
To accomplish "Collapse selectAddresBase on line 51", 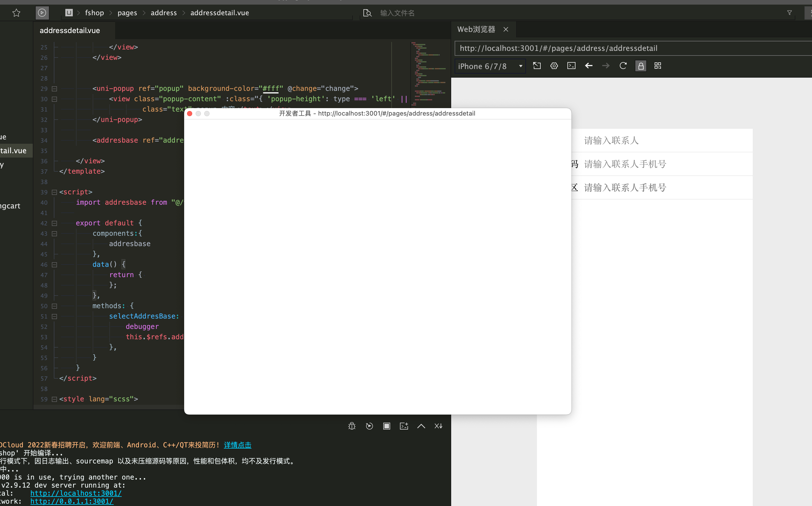I will 54,316.
